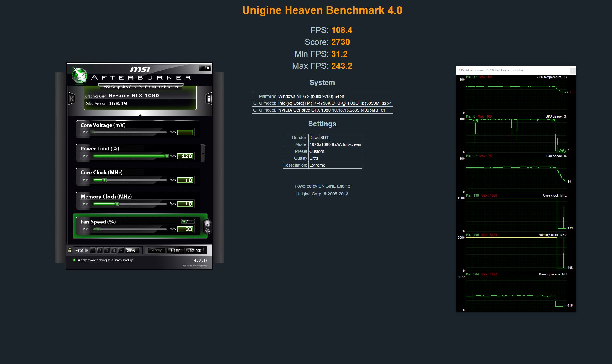
Task: Click the Core Clock value field
Action: (185, 180)
